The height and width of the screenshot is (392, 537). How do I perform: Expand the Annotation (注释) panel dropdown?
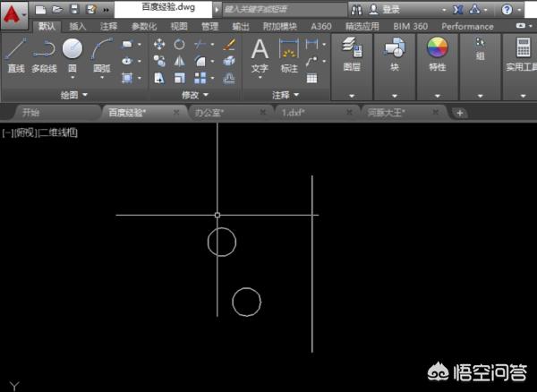(285, 94)
